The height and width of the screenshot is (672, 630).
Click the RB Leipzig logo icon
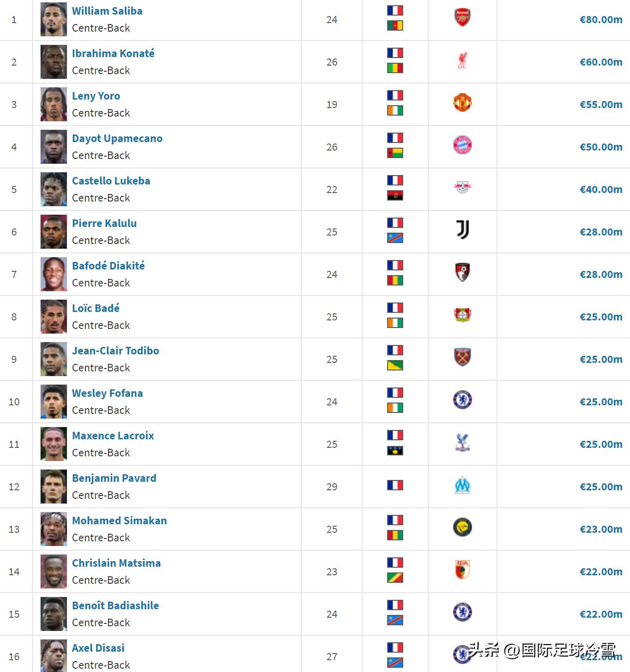click(462, 187)
